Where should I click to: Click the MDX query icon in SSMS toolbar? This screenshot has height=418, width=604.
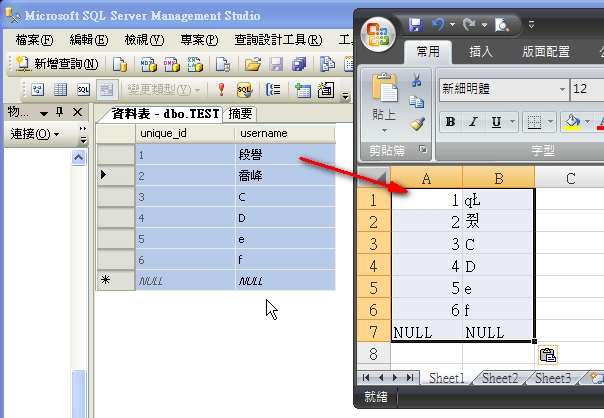click(148, 64)
